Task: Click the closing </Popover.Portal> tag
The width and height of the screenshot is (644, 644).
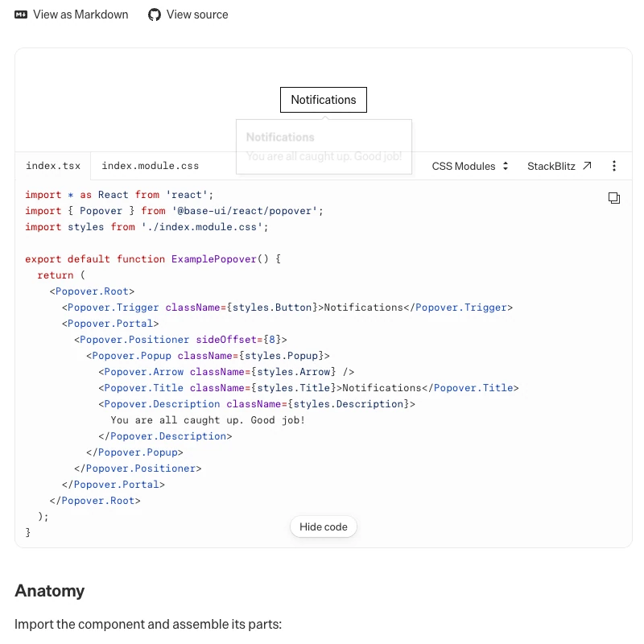Action: tap(114, 485)
